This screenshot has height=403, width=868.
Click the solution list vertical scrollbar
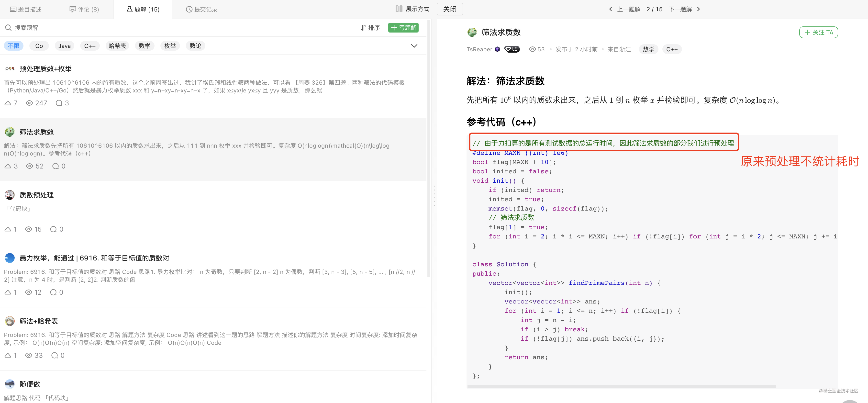tap(429, 148)
